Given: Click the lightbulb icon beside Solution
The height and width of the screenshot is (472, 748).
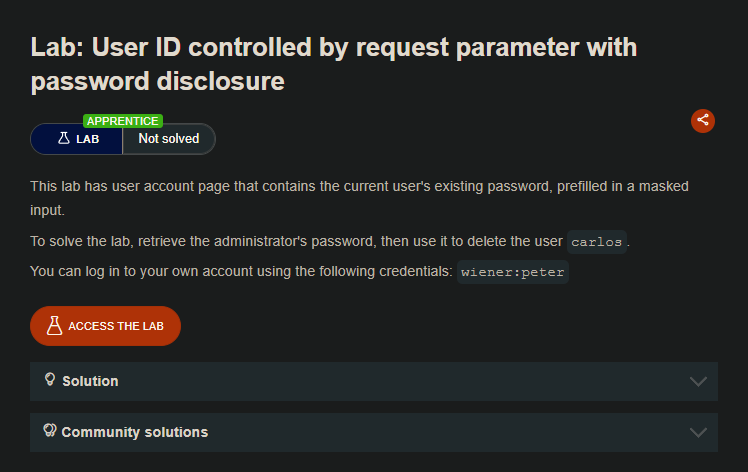Looking at the screenshot, I should (x=50, y=380).
